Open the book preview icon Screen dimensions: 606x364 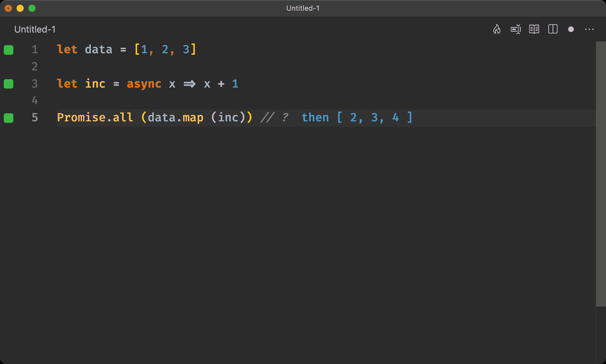coord(534,29)
